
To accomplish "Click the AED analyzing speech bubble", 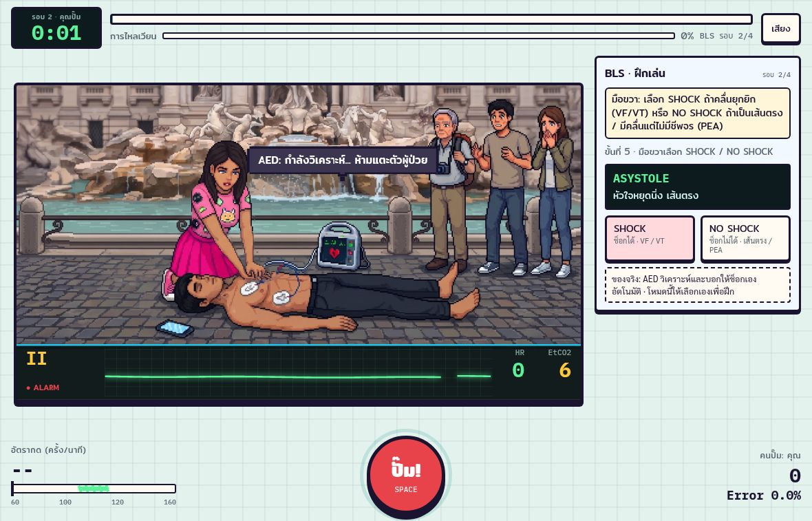I will pos(343,160).
